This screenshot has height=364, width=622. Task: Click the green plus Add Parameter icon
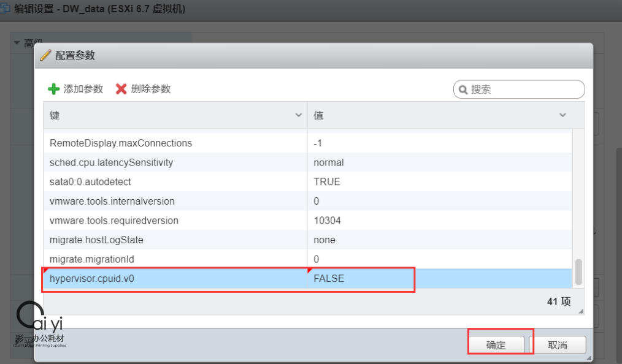(54, 89)
